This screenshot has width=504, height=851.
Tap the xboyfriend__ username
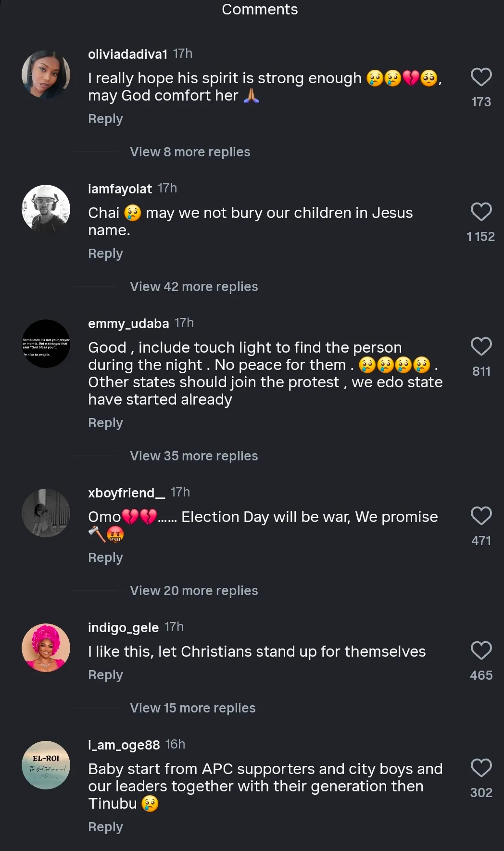(126, 493)
